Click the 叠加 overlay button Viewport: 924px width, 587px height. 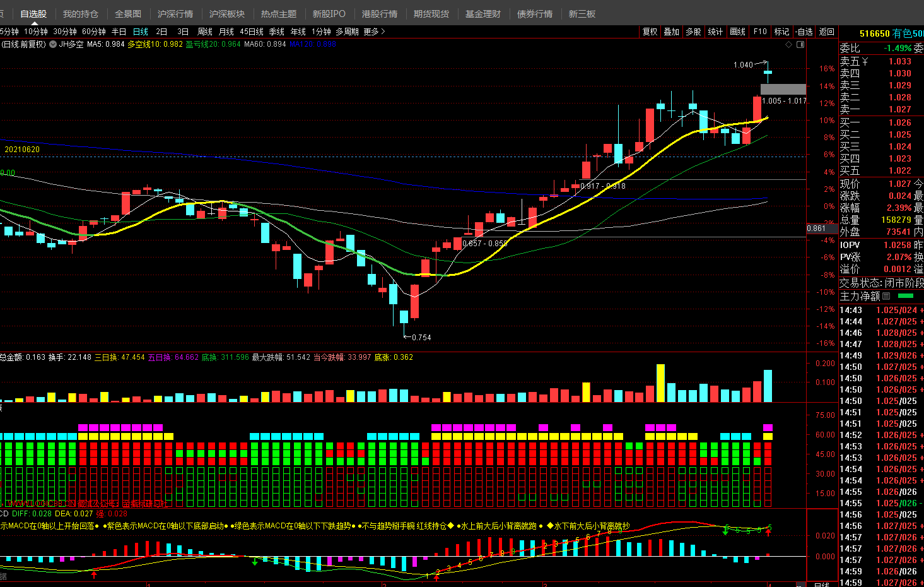tap(672, 32)
